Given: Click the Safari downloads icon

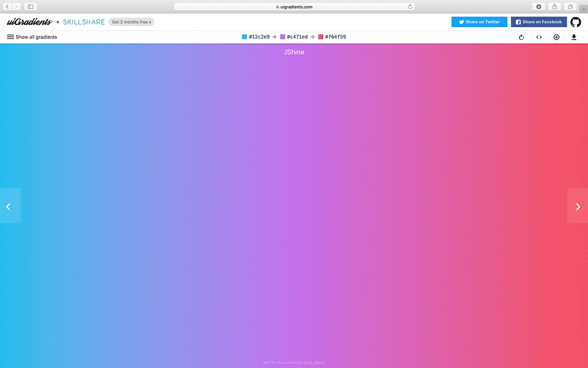Looking at the screenshot, I should (x=539, y=7).
